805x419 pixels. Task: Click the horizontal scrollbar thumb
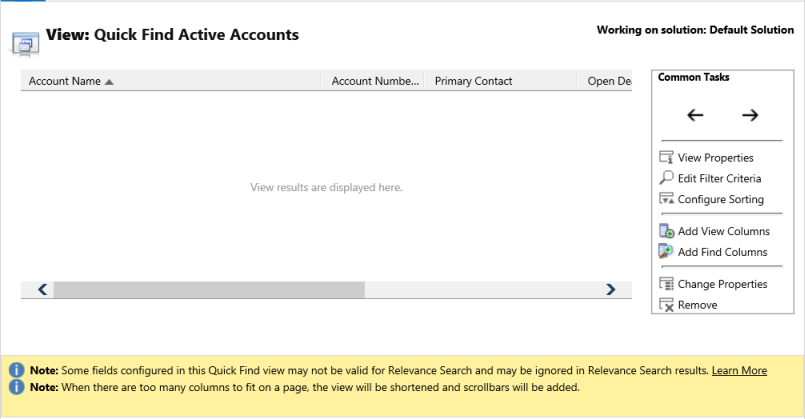[x=209, y=290]
